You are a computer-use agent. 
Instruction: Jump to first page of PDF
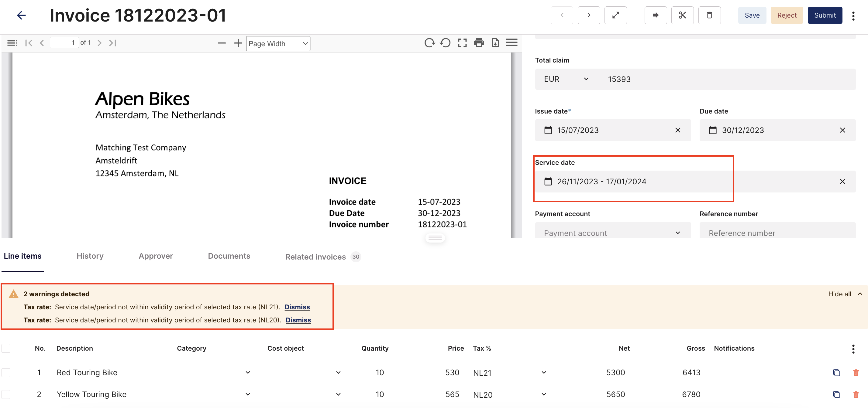coord(29,43)
